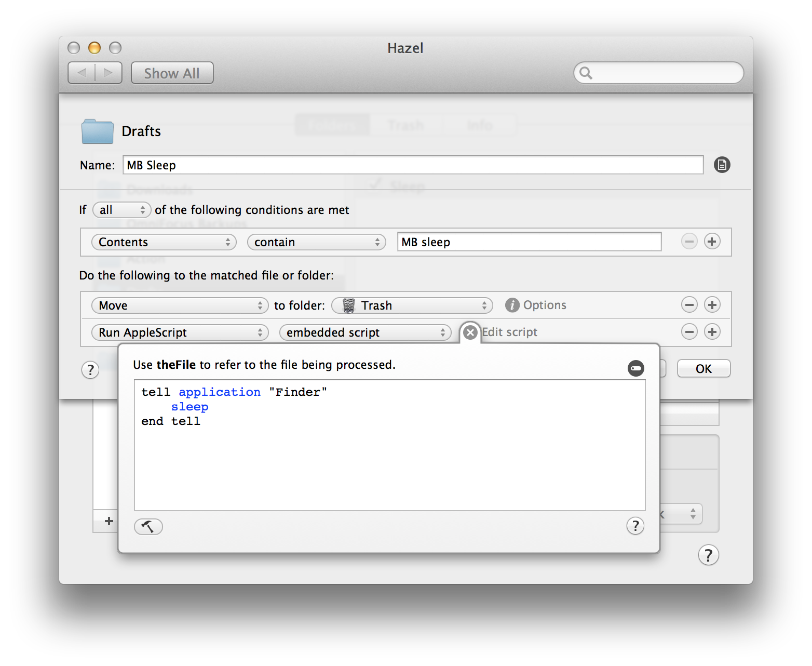
Task: Open the 'contain' operator dropdown
Action: pyautogui.click(x=316, y=242)
